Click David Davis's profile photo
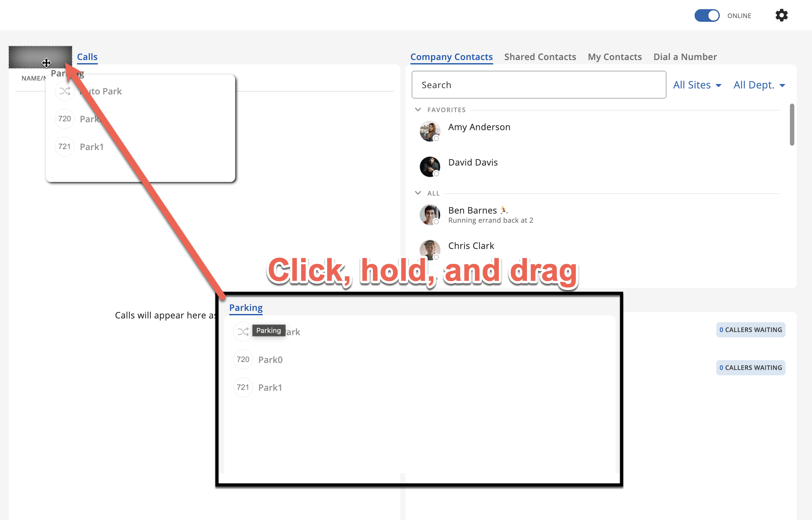Image resolution: width=812 pixels, height=520 pixels. (429, 166)
